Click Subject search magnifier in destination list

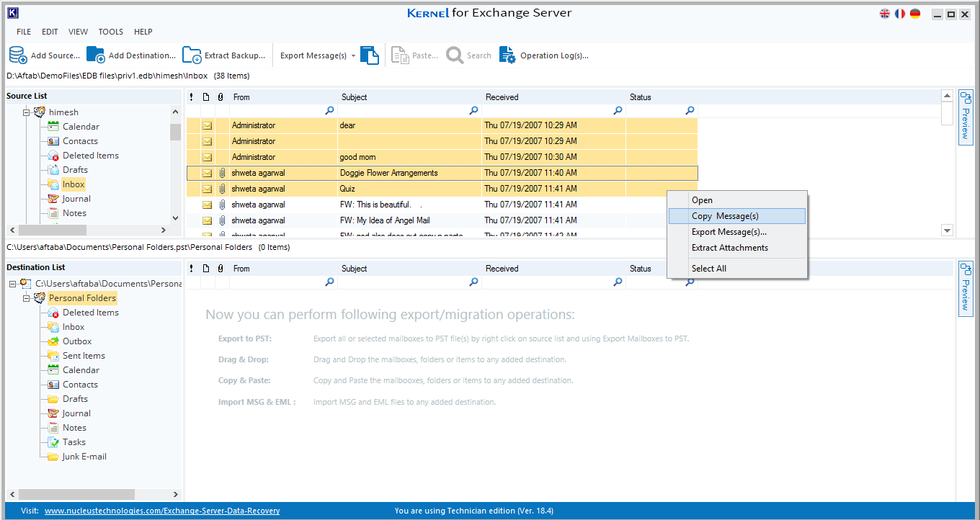[x=473, y=282]
